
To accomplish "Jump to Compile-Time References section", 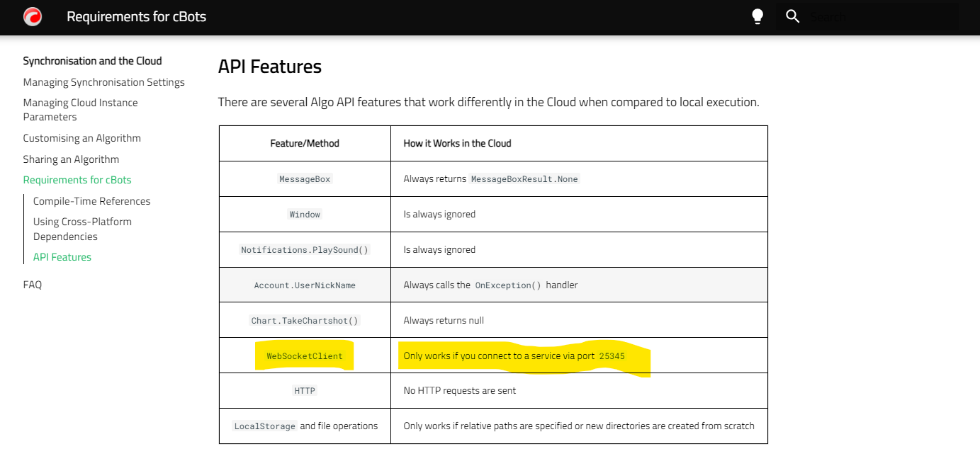I will 91,201.
